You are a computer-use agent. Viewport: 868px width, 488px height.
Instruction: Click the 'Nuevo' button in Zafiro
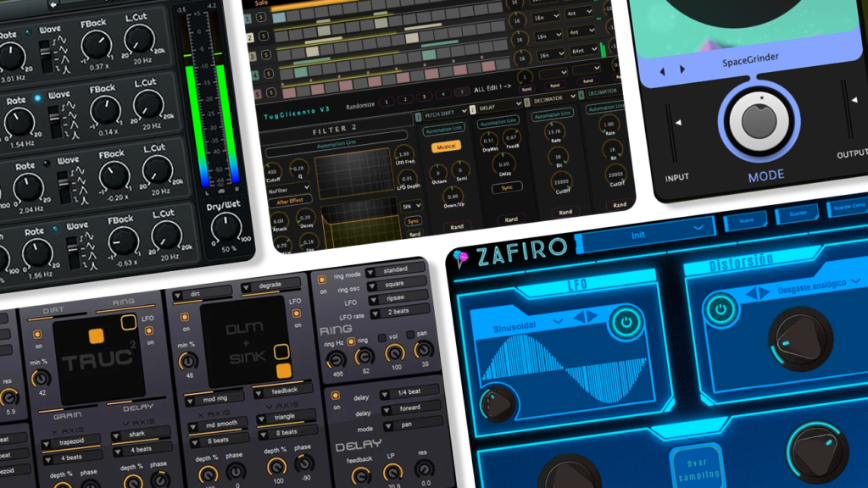[x=746, y=221]
